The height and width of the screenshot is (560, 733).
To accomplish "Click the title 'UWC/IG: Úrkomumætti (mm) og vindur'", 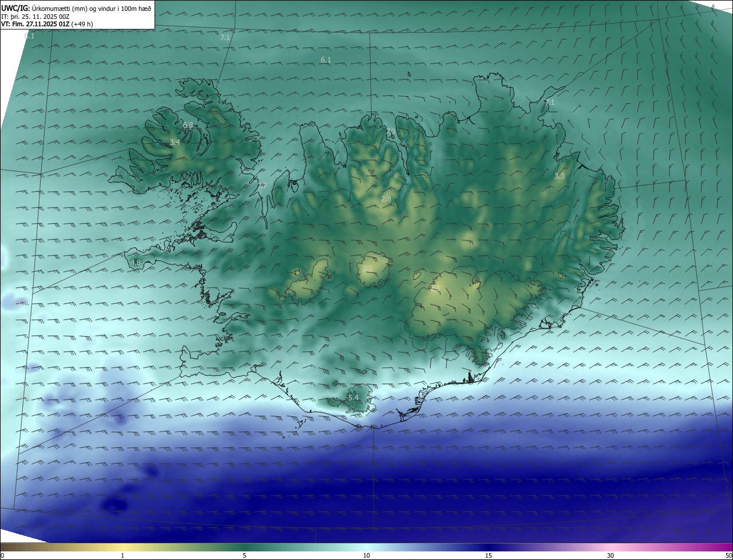I will (76, 8).
